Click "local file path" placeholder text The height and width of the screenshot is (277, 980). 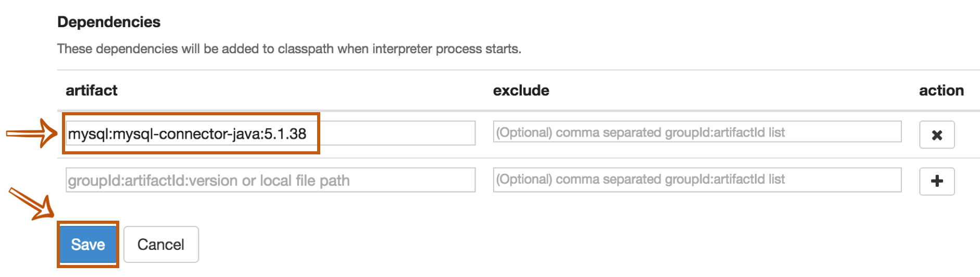pos(305,180)
